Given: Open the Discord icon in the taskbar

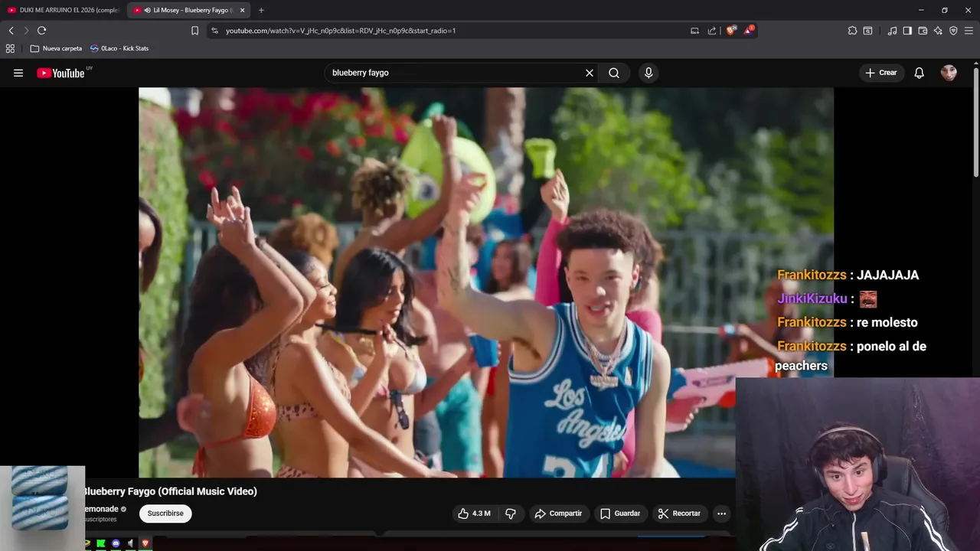Looking at the screenshot, I should [x=116, y=543].
